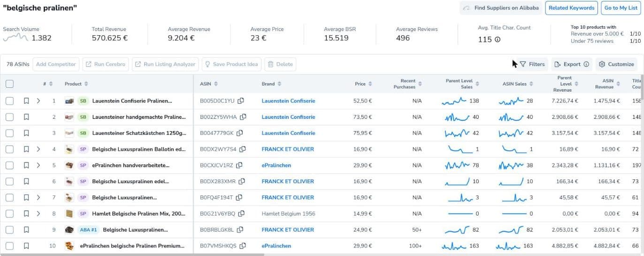644x256 pixels.
Task: Click product thumbnail of row 1
Action: 69,101
